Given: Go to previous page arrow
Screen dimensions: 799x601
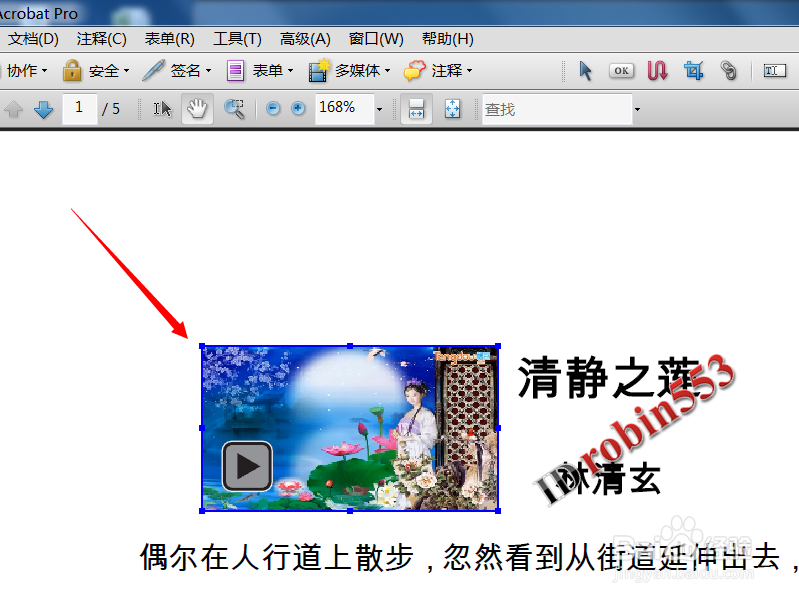Looking at the screenshot, I should click(x=14, y=109).
